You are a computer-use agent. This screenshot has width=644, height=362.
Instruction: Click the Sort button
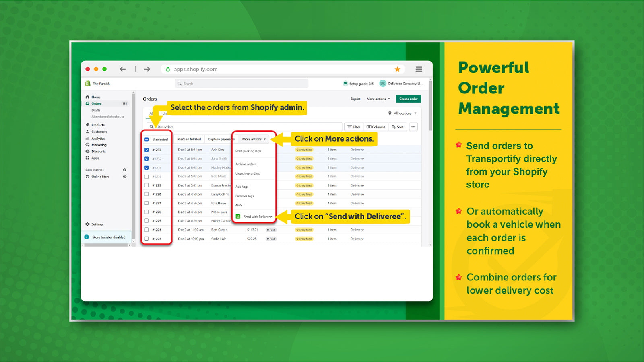point(398,127)
